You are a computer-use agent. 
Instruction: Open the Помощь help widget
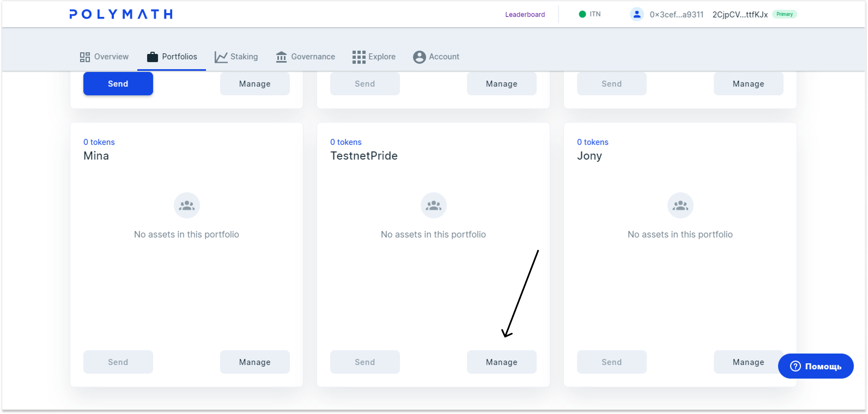click(x=815, y=366)
